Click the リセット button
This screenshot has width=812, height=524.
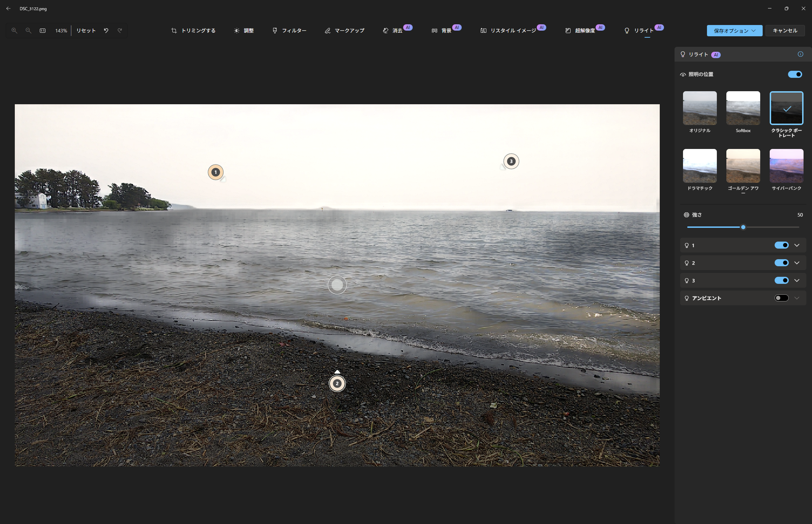pyautogui.click(x=86, y=31)
